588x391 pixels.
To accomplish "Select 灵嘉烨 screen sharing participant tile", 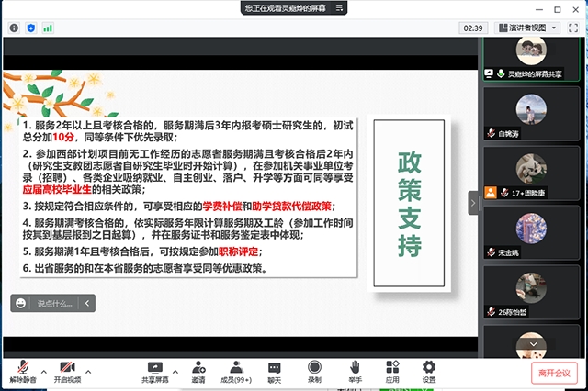I will [531, 58].
